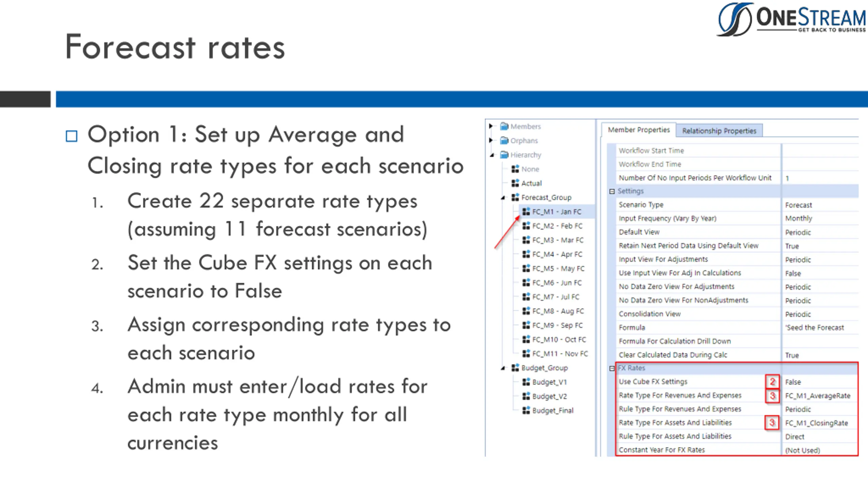The height and width of the screenshot is (488, 868).
Task: Collapse the Forecast_Group tree node
Action: [503, 198]
